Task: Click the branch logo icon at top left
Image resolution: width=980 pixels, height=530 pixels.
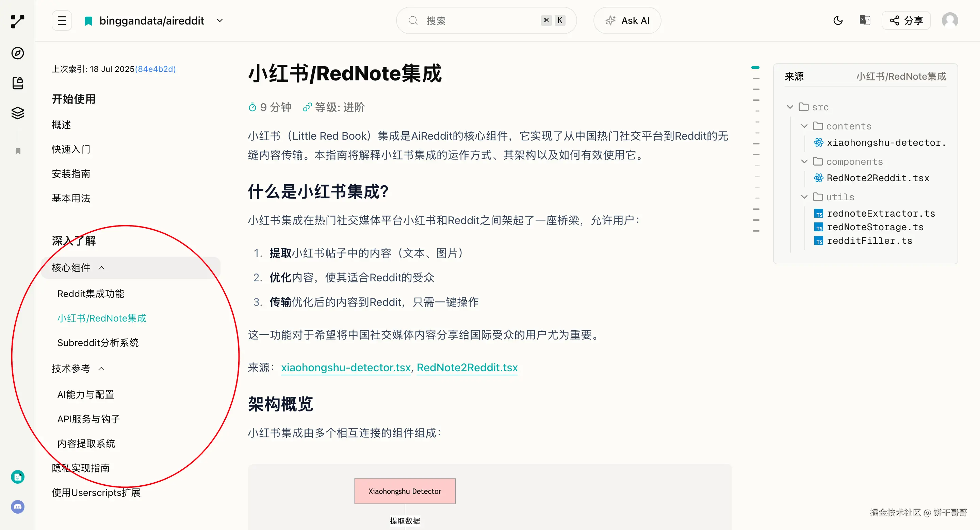Action: click(17, 21)
